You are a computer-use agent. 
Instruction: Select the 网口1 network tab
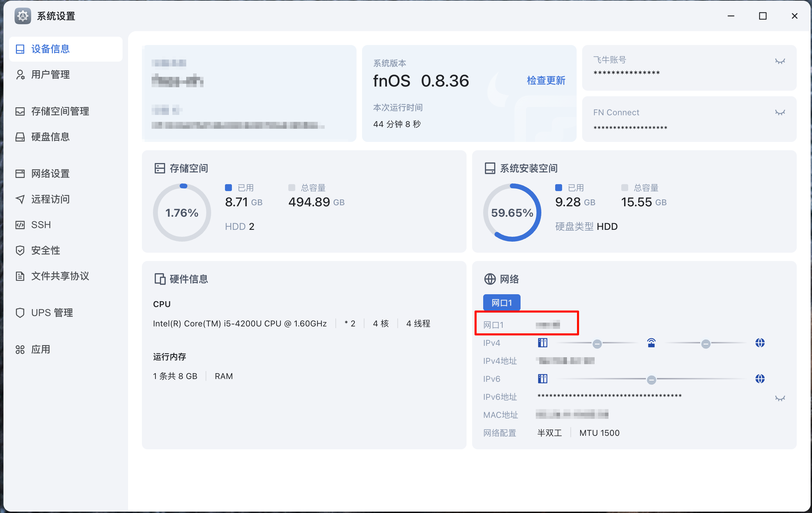click(502, 303)
